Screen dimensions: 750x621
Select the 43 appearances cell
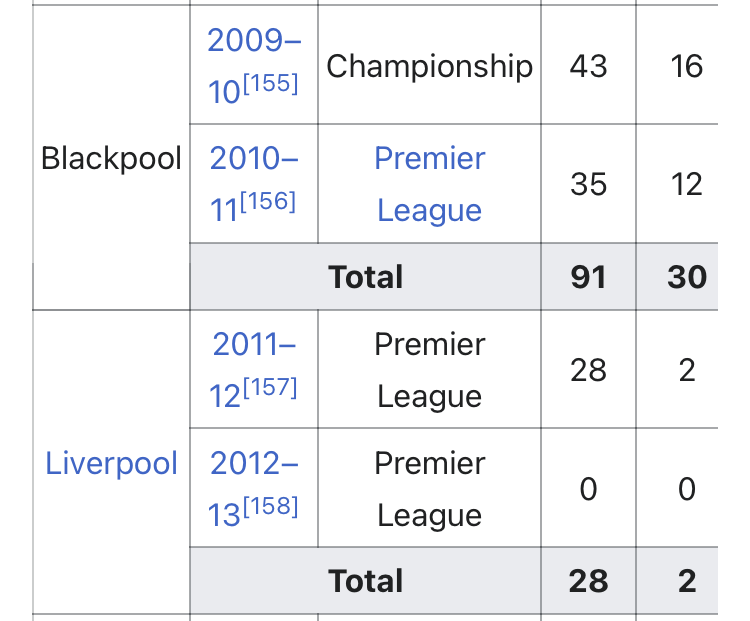tap(588, 65)
